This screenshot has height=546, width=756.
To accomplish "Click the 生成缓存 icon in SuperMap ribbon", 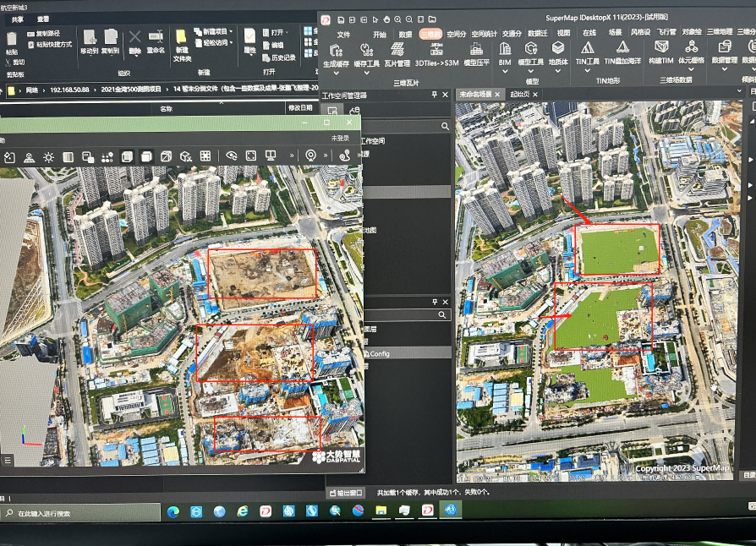I will point(336,50).
